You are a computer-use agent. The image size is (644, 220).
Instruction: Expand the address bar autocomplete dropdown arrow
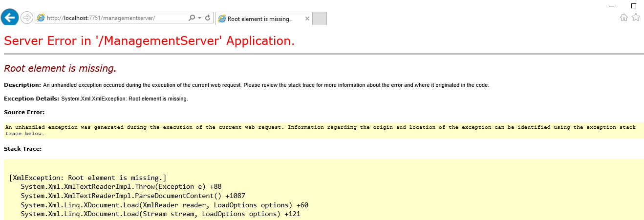click(199, 18)
